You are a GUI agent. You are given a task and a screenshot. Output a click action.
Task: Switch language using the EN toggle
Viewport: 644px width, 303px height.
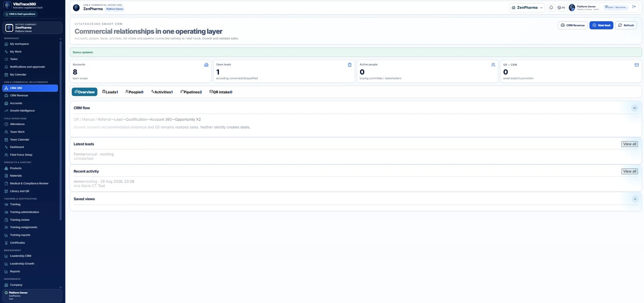click(561, 7)
